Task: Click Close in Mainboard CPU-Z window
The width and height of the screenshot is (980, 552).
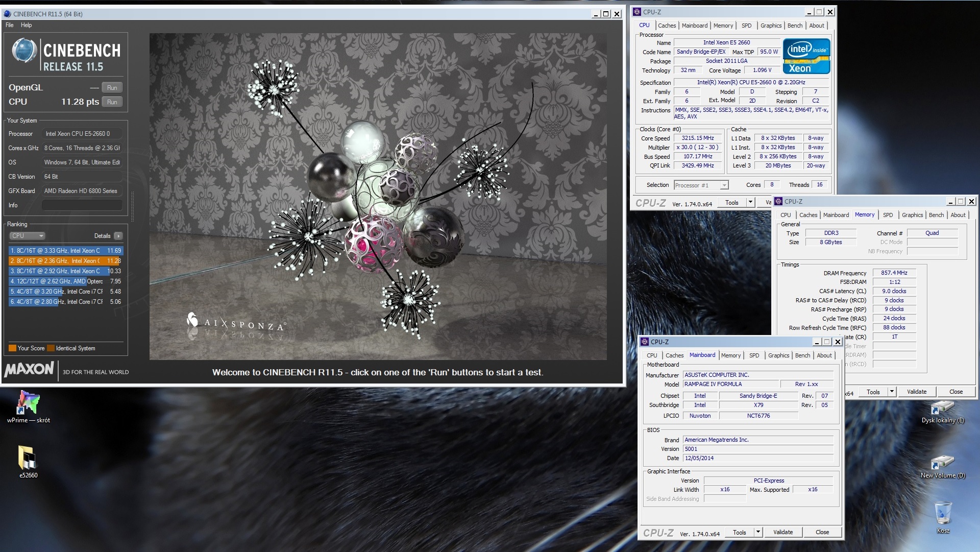Action: pos(822,532)
